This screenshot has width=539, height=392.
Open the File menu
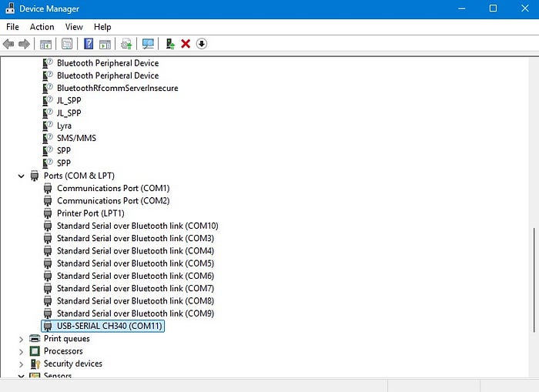pyautogui.click(x=13, y=27)
